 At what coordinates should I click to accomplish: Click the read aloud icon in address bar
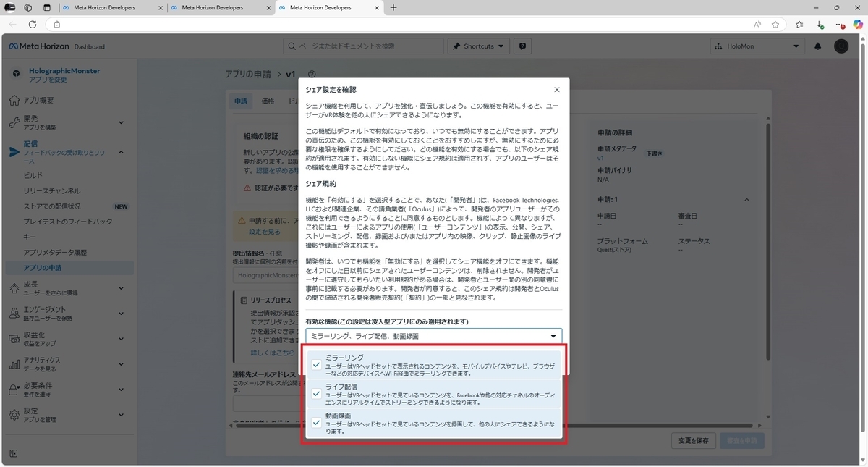pos(757,24)
